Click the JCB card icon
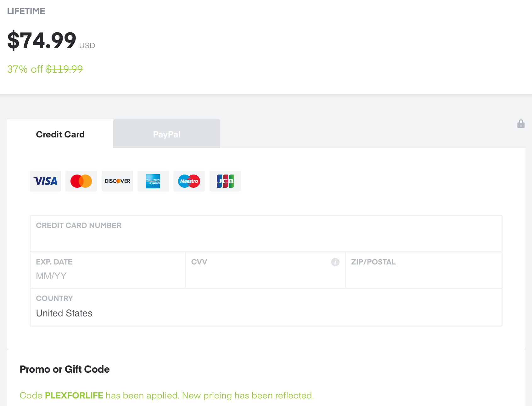Screen dimensions: 532x406 [225, 181]
